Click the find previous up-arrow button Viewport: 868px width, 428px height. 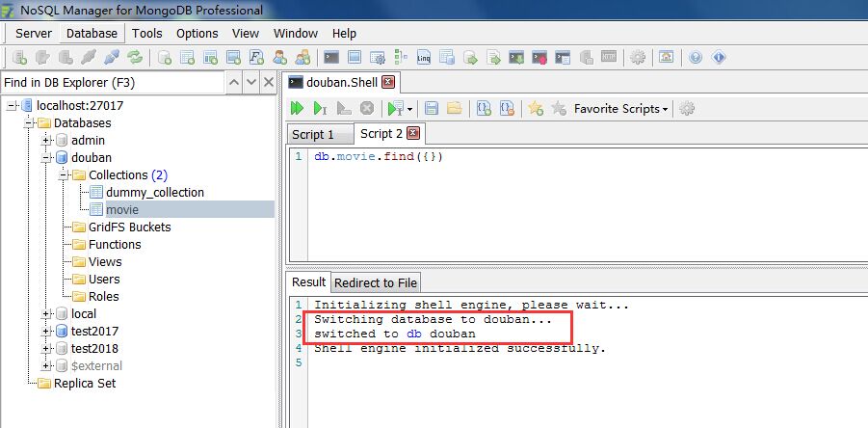click(x=234, y=83)
